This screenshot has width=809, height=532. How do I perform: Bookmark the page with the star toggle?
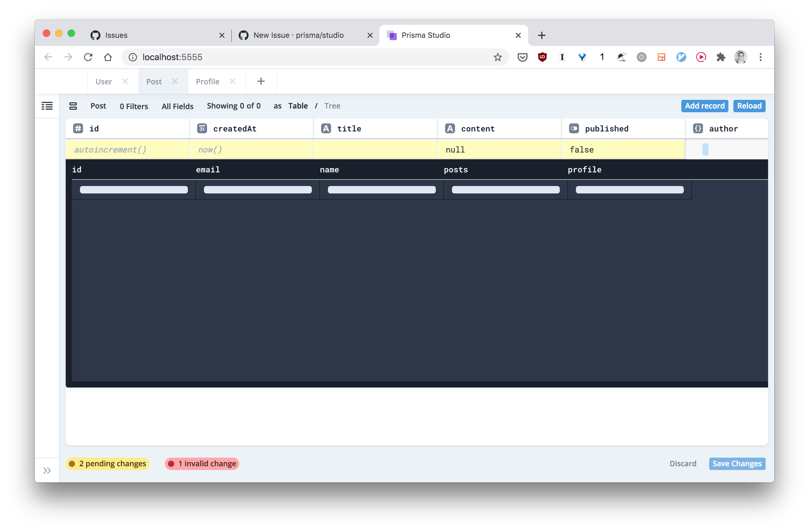coord(497,57)
